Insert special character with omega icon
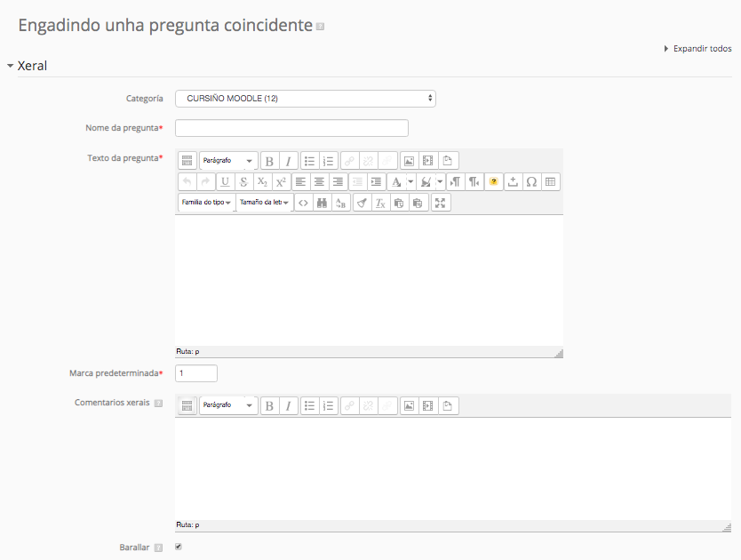 click(531, 181)
